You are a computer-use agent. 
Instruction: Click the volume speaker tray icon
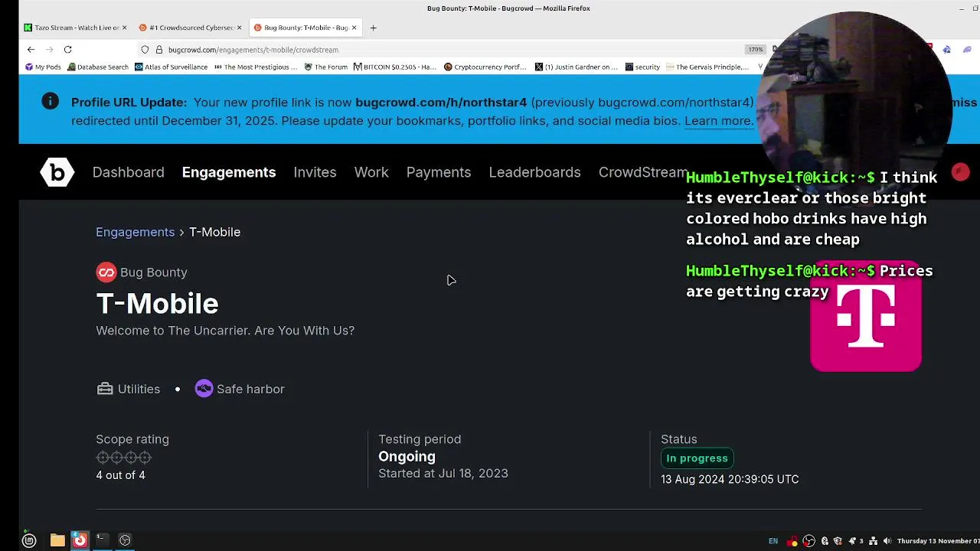(887, 541)
